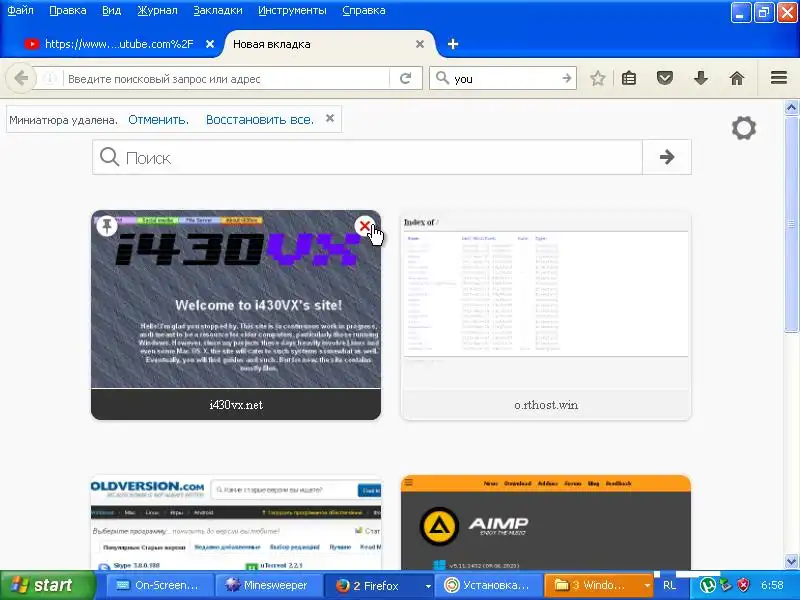Submit toolbar search with arrow button
This screenshot has width=800, height=600.
567,79
